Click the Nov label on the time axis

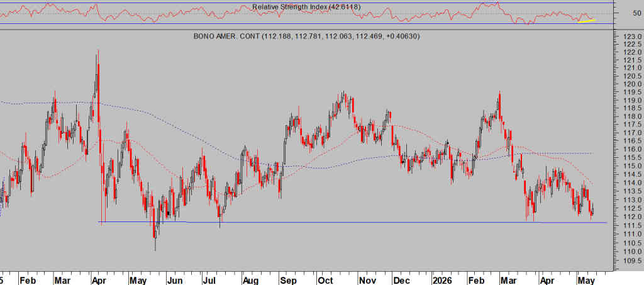(x=367, y=281)
